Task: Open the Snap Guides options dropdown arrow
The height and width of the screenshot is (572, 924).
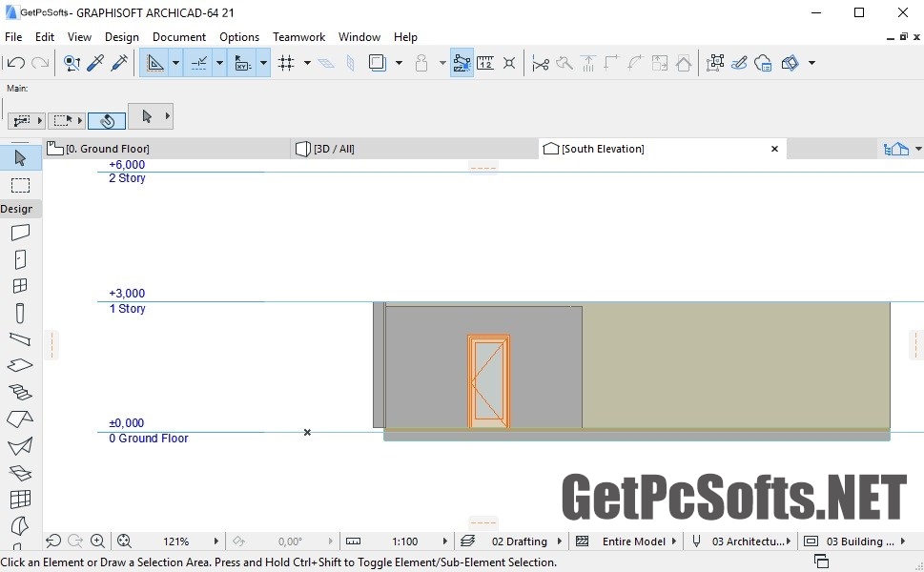Action: pos(219,62)
